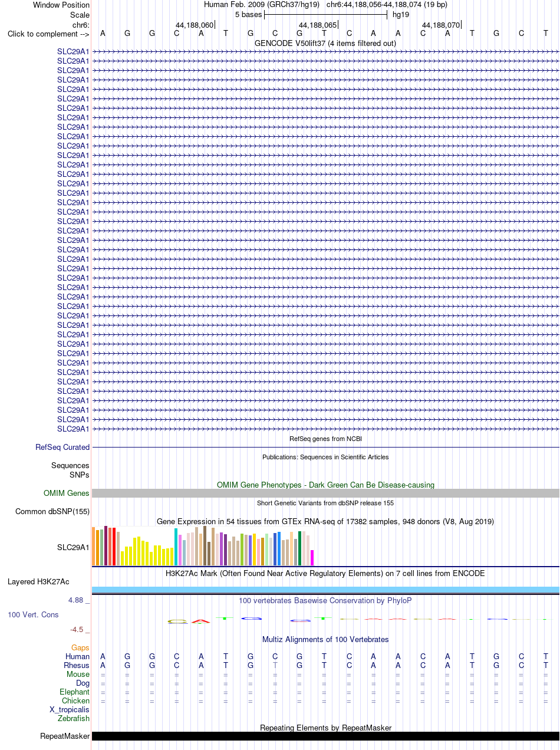This screenshot has height=750, width=560.
Task: Click the Scale track label
Action: pyautogui.click(x=80, y=15)
